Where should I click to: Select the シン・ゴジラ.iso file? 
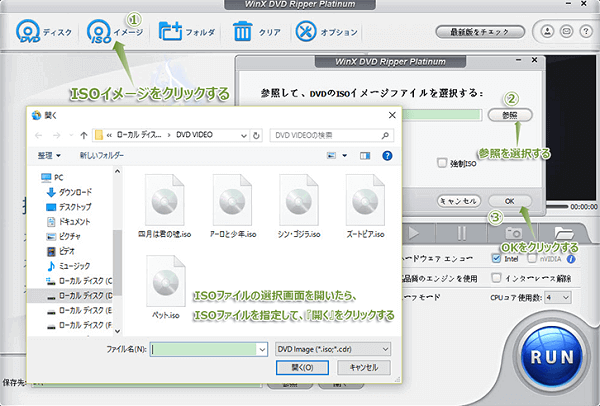[x=299, y=207]
